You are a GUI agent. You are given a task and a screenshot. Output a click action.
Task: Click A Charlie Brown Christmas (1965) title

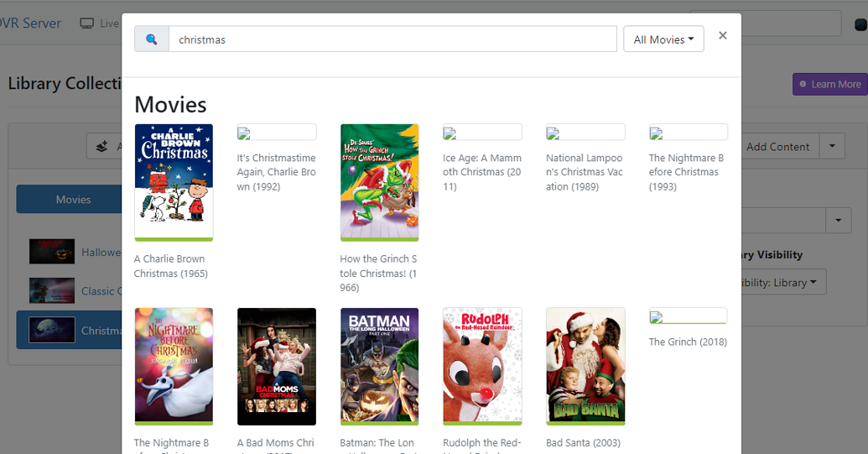tap(170, 266)
